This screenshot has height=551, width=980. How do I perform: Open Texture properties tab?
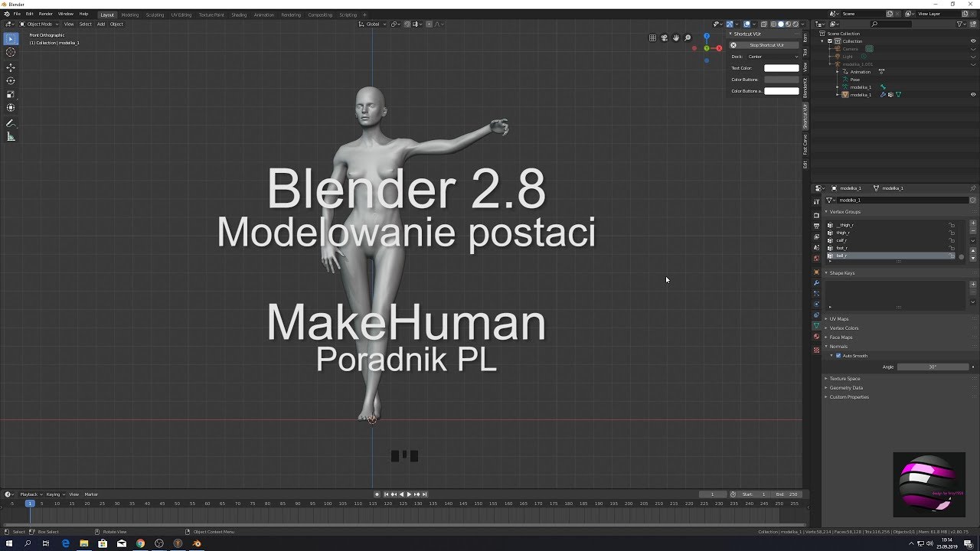pos(816,350)
